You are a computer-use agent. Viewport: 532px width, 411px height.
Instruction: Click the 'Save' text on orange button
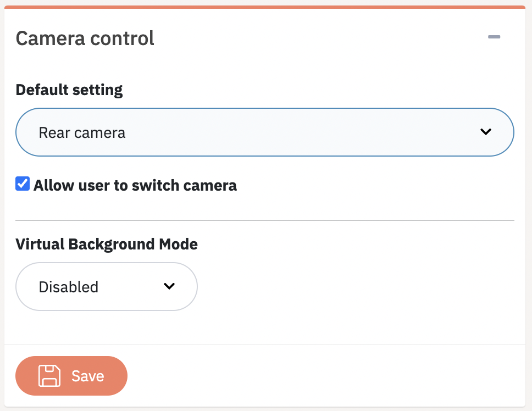[x=87, y=376]
